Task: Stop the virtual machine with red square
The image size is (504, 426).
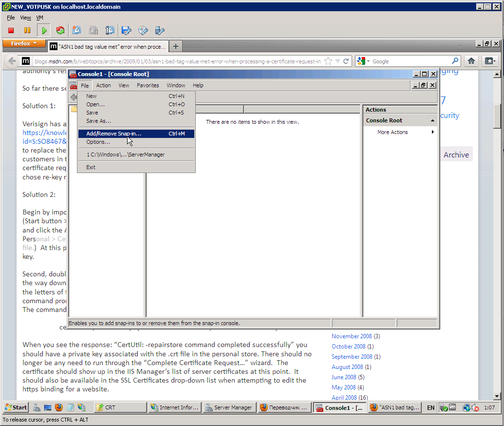Action: (x=11, y=31)
